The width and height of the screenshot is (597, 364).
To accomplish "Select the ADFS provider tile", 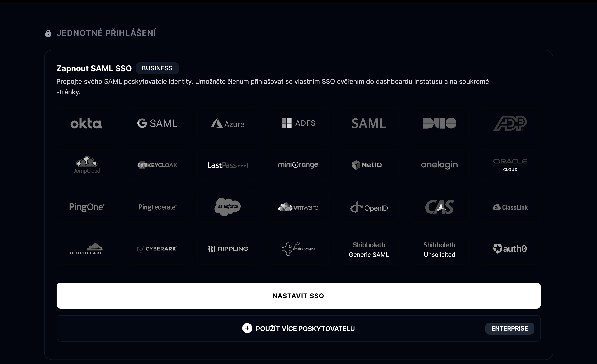I will (298, 123).
